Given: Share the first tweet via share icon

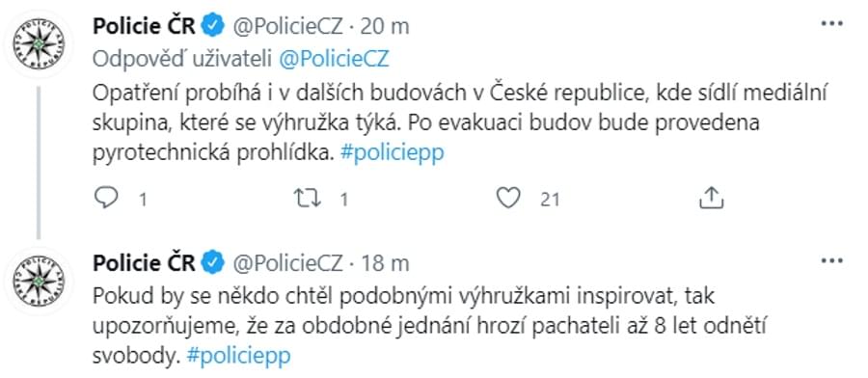Looking at the screenshot, I should point(712,197).
